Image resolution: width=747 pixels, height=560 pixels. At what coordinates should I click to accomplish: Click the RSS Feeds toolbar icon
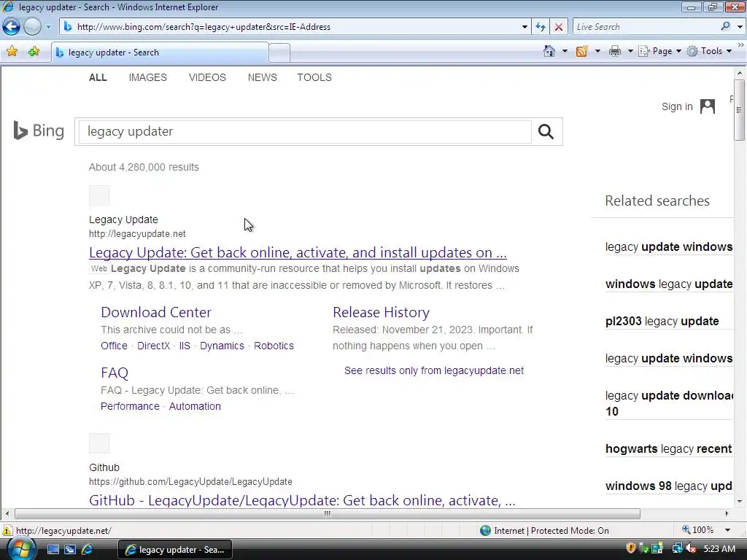(581, 51)
